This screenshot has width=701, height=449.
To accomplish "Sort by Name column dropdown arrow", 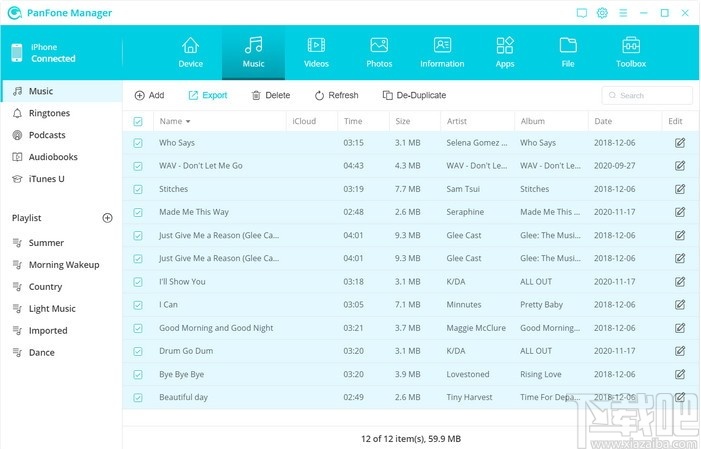I will pos(188,122).
